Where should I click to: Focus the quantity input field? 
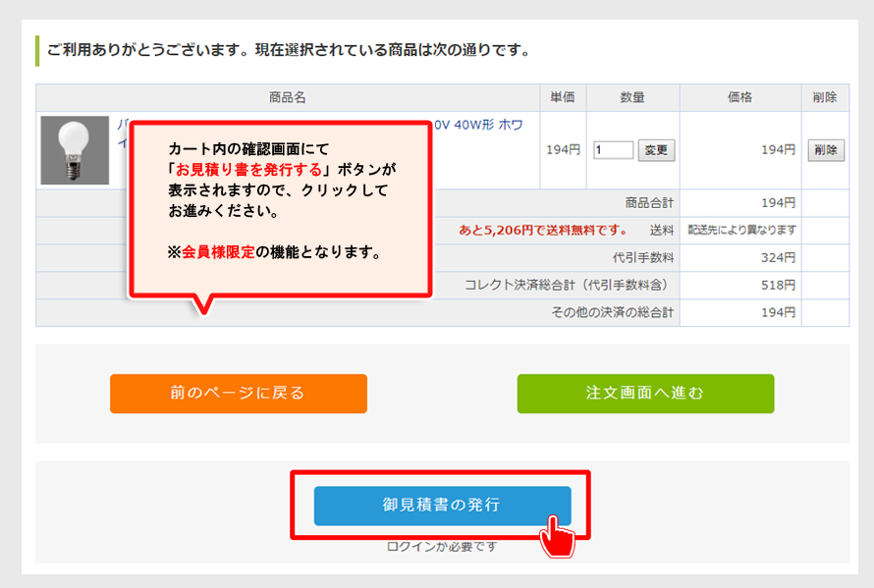tap(613, 150)
